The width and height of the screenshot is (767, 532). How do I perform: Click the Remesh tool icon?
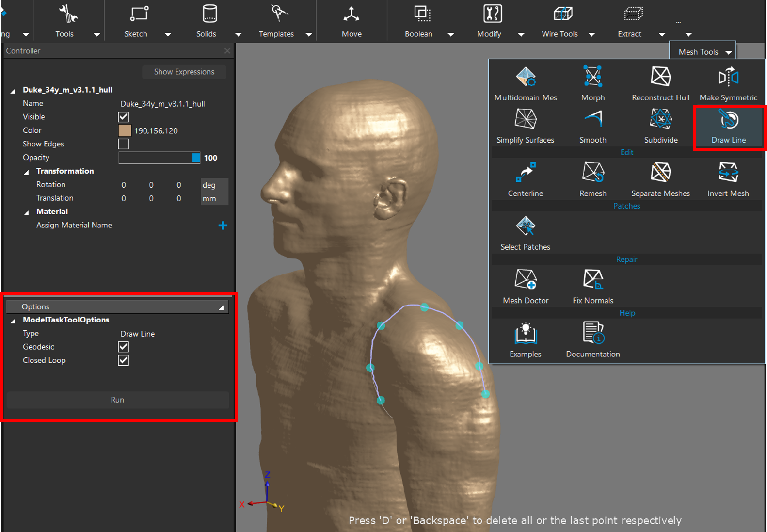pos(592,179)
